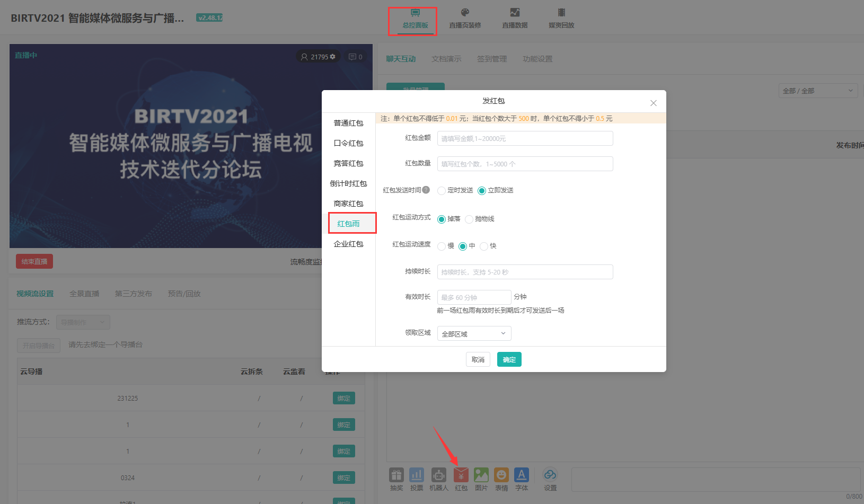Switch to the 第三方发布 tab
The height and width of the screenshot is (504, 864).
(x=134, y=294)
